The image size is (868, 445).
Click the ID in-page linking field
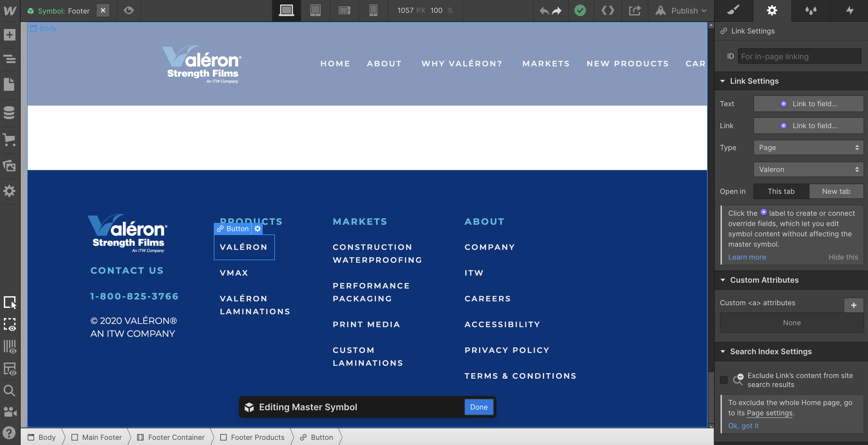[x=799, y=56]
